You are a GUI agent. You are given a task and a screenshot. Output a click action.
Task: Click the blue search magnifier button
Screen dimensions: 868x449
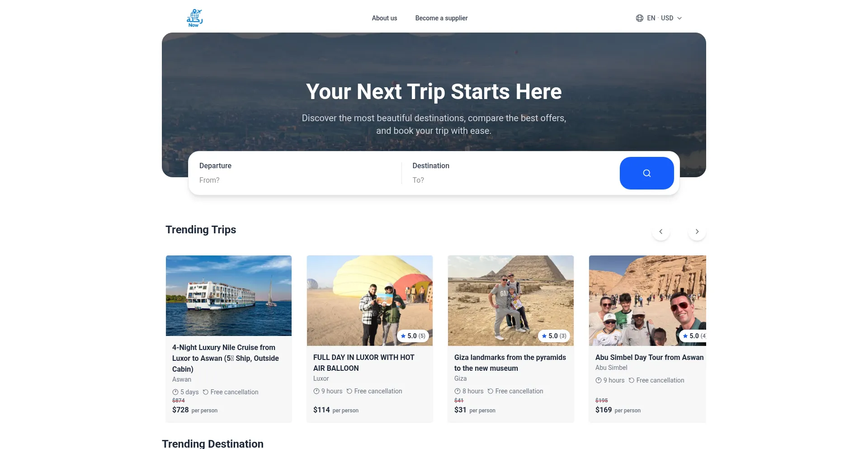tap(646, 173)
